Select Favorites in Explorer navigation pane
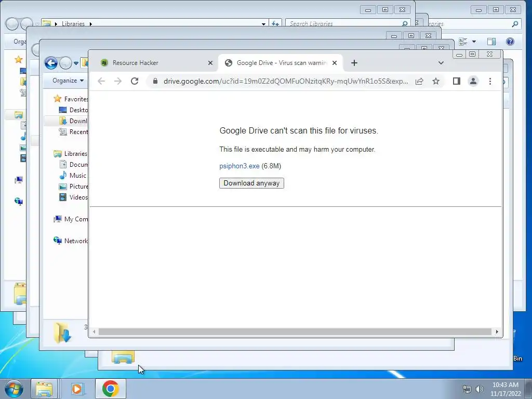The image size is (532, 399). tap(71, 99)
